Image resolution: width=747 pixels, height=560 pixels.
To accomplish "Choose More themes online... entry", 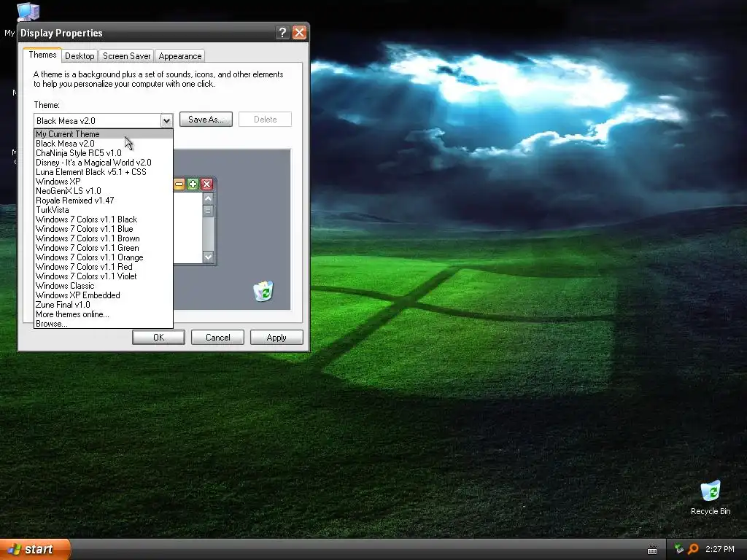I will coord(104,314).
